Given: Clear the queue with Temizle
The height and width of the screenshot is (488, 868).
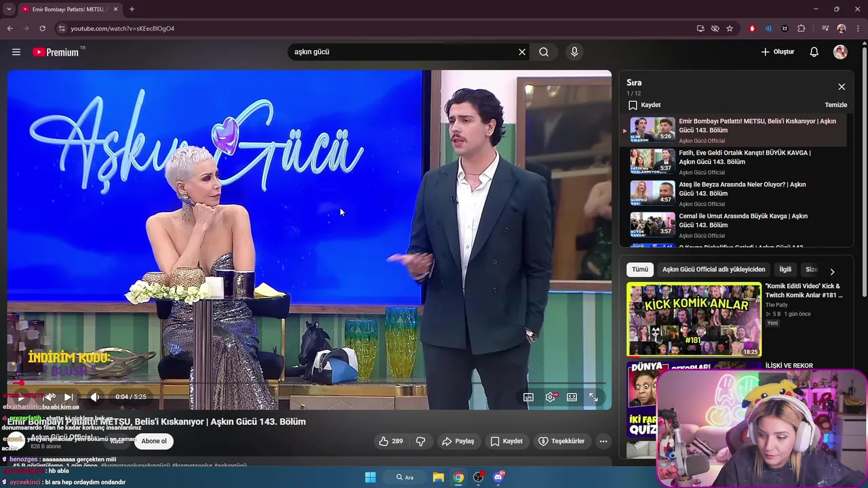Looking at the screenshot, I should 835,105.
